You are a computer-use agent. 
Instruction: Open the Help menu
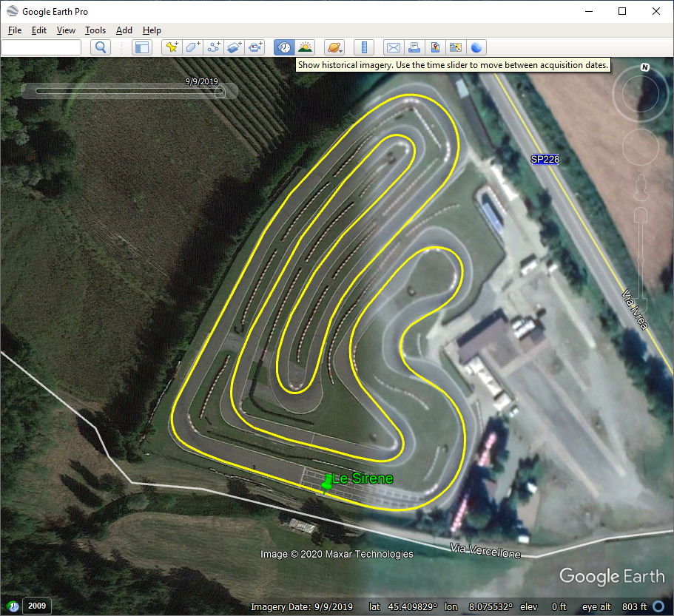tap(152, 30)
